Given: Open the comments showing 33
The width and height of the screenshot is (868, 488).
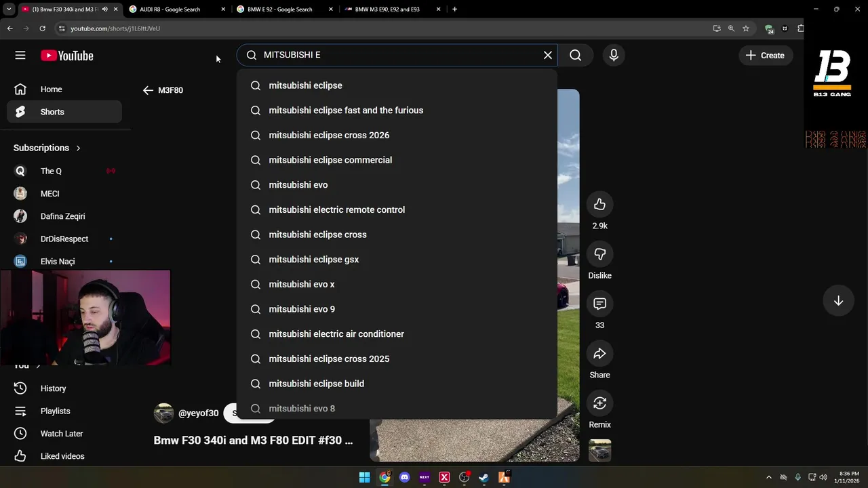Looking at the screenshot, I should click(x=599, y=304).
